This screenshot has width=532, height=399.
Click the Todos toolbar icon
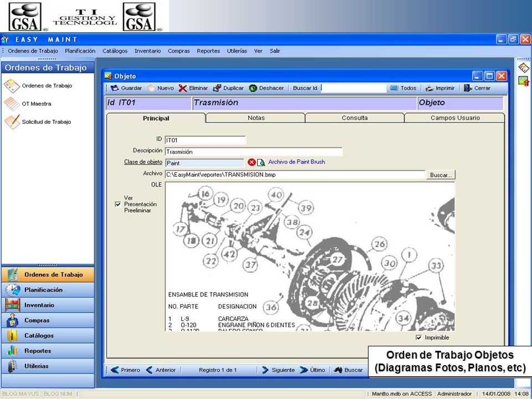(394, 88)
